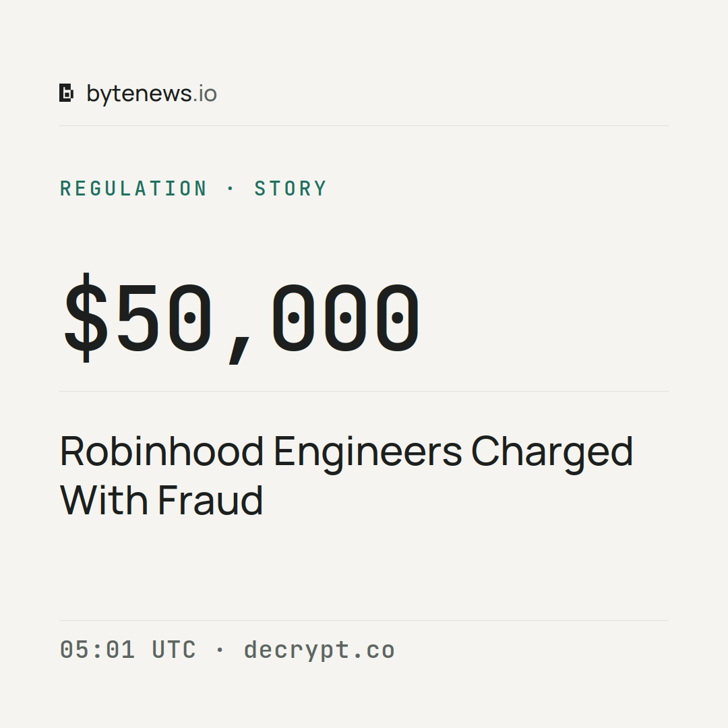The width and height of the screenshot is (728, 728).
Task: Open the bytenews.io wordmark link
Action: [x=152, y=94]
